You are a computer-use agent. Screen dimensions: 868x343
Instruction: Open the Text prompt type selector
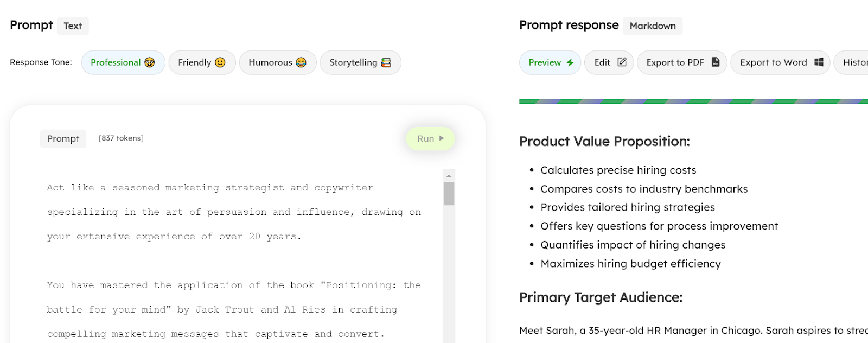pos(73,26)
